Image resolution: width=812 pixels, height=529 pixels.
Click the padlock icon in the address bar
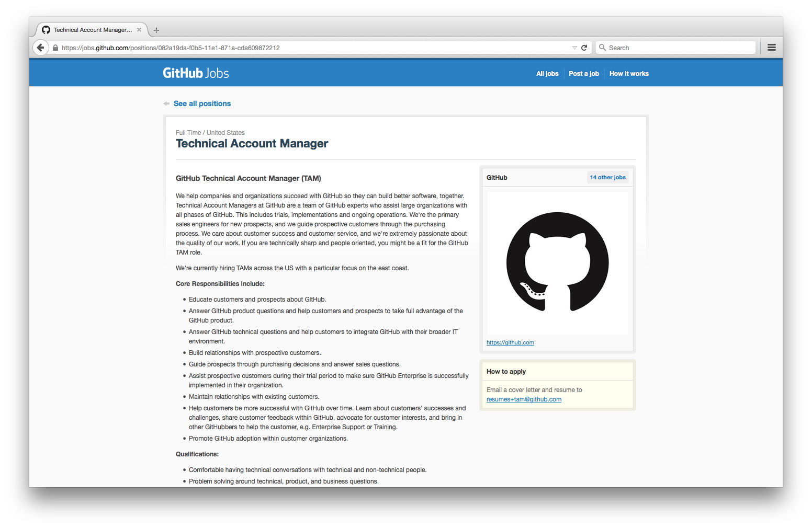click(55, 48)
